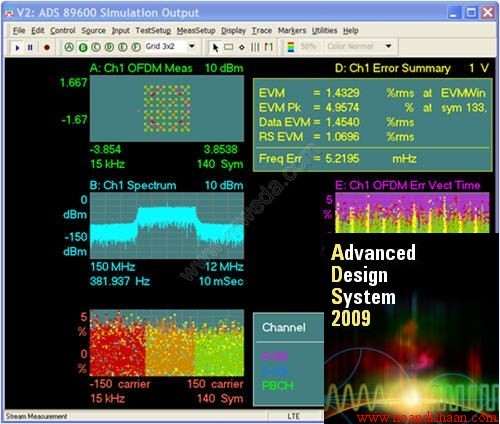Open the Edit menu
The height and width of the screenshot is (424, 500).
[x=38, y=31]
